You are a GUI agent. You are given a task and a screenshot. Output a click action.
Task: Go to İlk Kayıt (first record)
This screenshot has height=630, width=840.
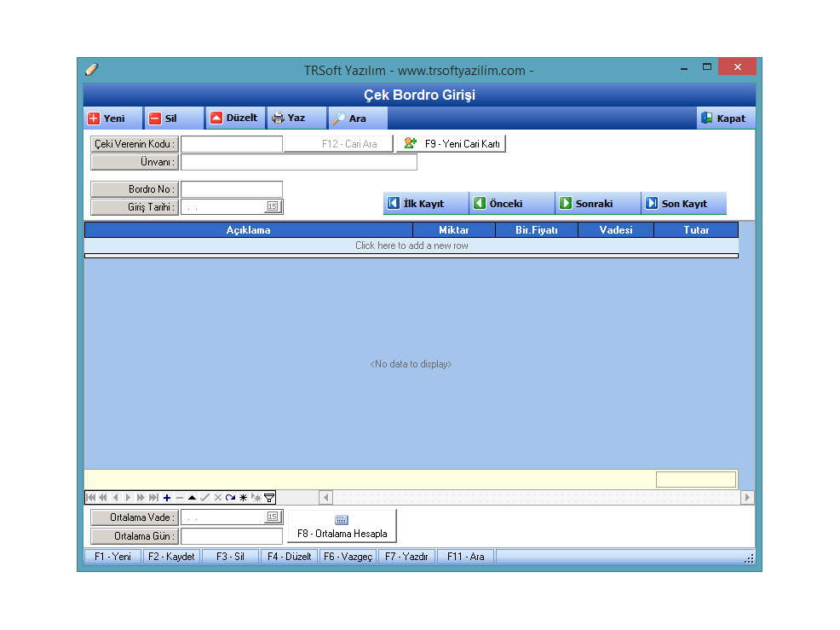tap(426, 204)
